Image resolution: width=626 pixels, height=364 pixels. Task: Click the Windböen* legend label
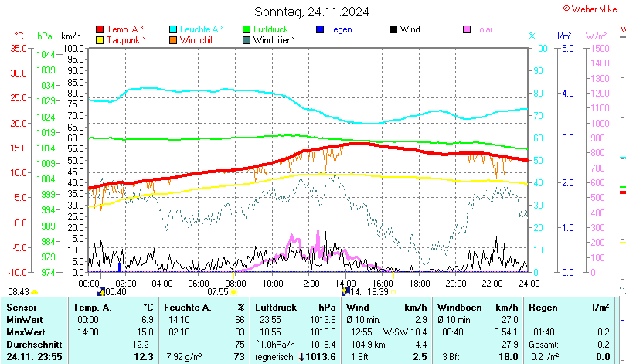click(274, 40)
